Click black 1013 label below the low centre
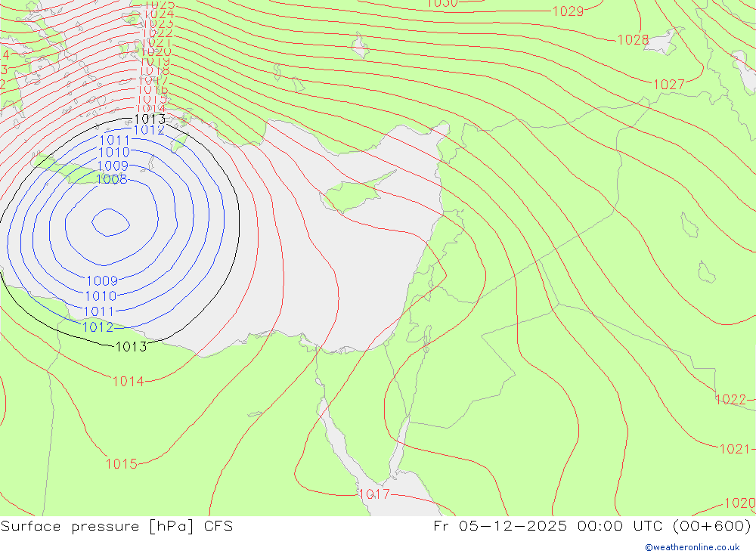 131,347
